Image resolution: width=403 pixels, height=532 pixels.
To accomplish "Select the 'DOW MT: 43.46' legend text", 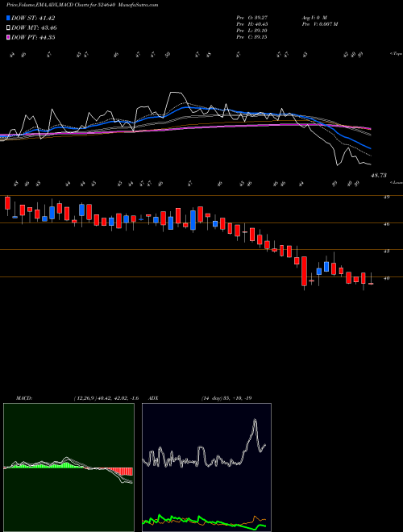I will click(34, 28).
